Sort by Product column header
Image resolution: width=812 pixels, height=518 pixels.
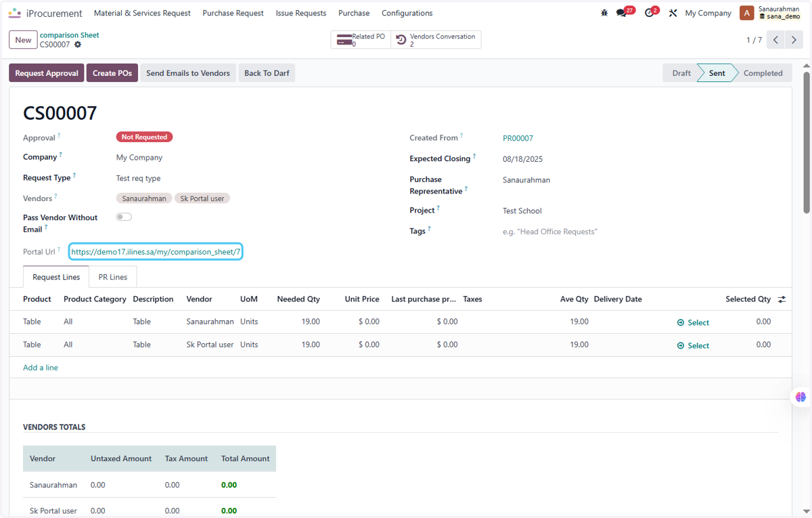point(37,299)
